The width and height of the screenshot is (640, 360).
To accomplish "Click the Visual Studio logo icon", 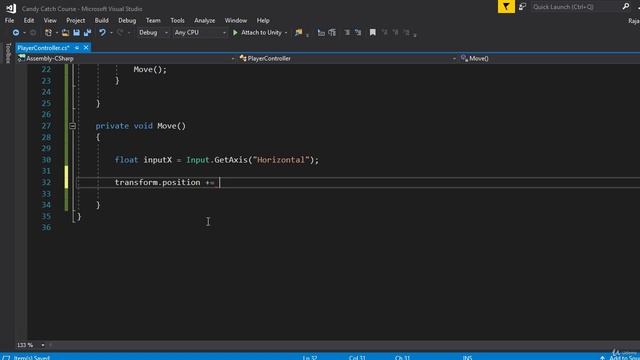I will click(11, 8).
